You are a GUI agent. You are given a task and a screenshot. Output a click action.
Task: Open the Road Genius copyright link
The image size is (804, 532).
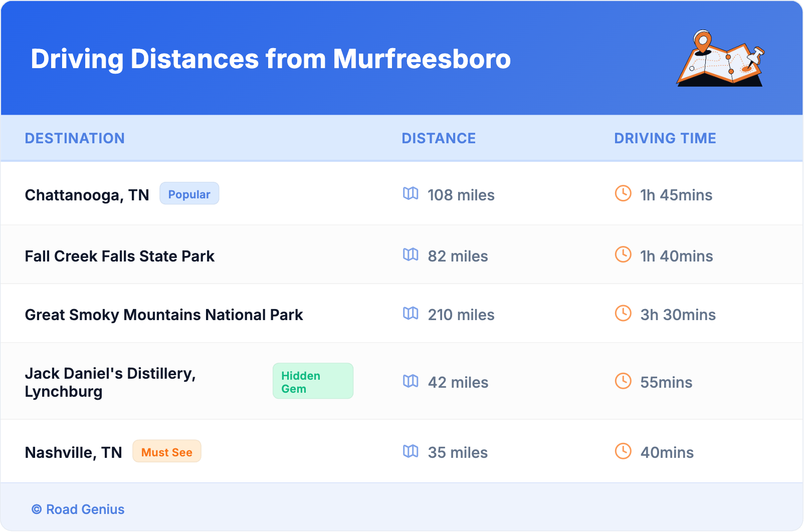coord(78,509)
